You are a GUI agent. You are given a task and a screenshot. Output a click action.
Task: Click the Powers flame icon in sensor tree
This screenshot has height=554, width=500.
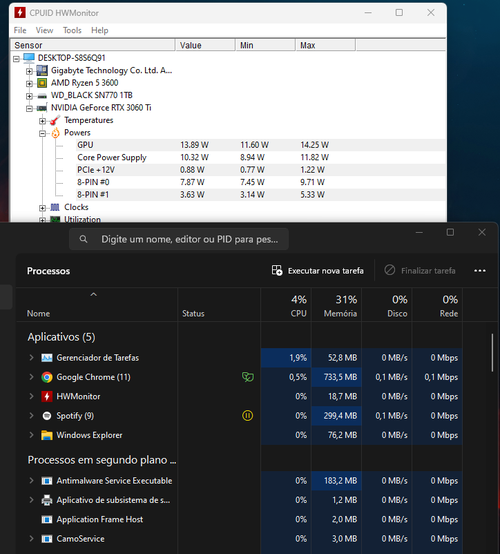click(x=55, y=133)
